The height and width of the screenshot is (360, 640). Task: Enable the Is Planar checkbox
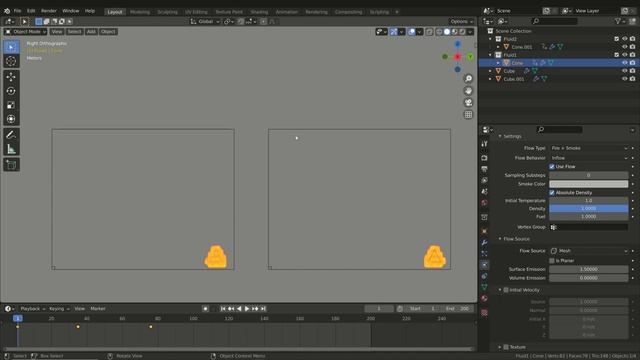pyautogui.click(x=552, y=260)
